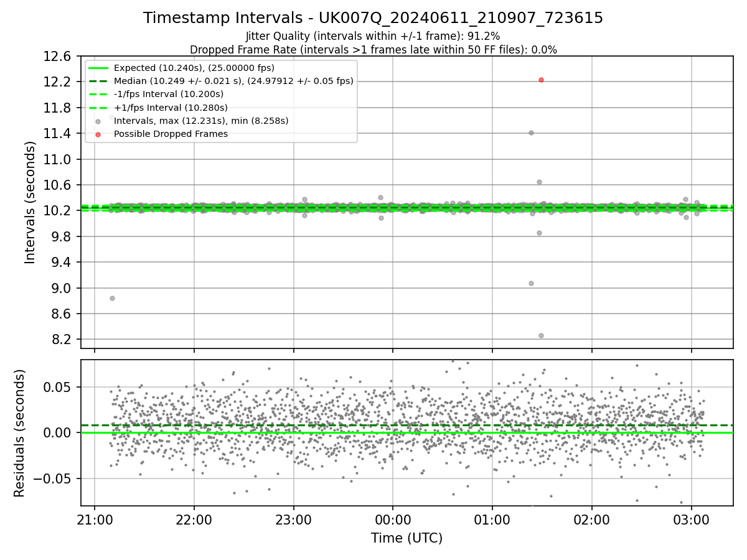Screen dimensions: 747x560
Task: Click the '03:00' x-axis tick label
Action: pyautogui.click(x=691, y=519)
